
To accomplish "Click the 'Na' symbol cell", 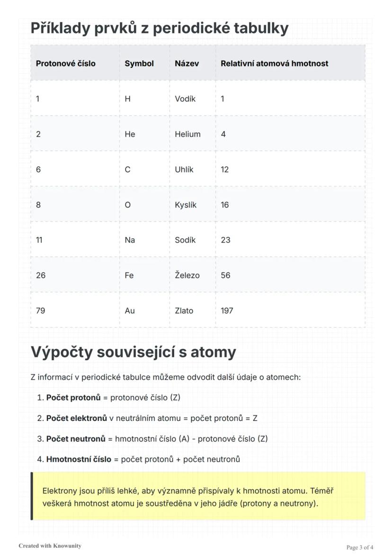I will point(130,240).
